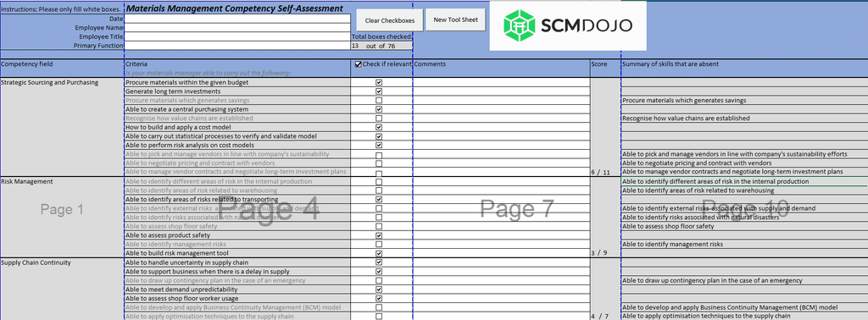Uncheck 'Able to build risk management tool' checkbox
This screenshot has height=320, width=868.
tap(379, 253)
